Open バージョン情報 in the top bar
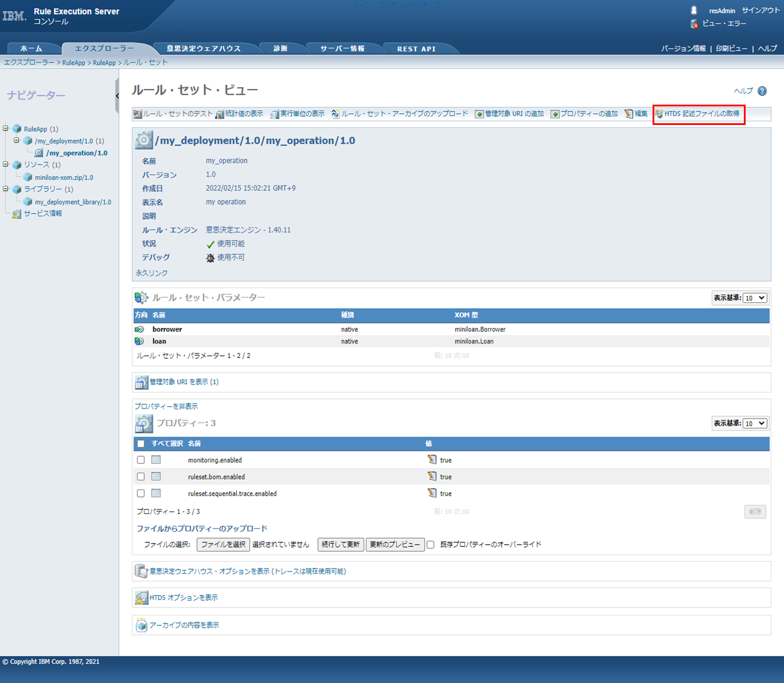 683,49
